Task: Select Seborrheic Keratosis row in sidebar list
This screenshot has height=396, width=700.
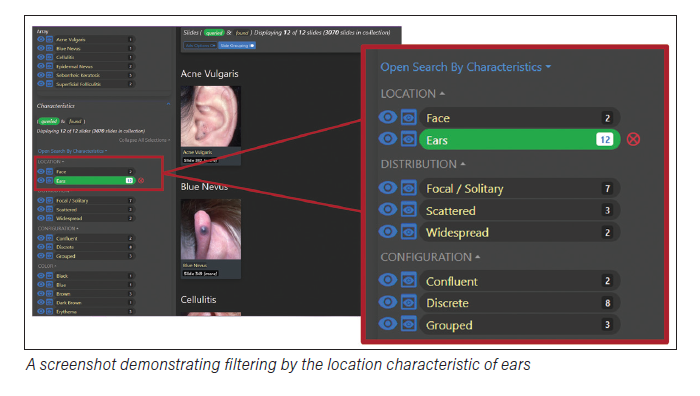Action: (x=94, y=75)
